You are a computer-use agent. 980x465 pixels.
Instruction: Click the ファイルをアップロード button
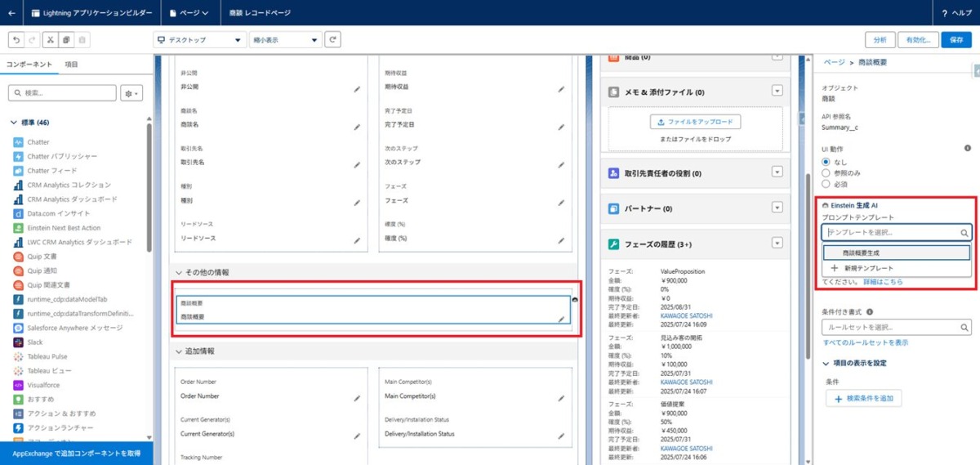(696, 122)
